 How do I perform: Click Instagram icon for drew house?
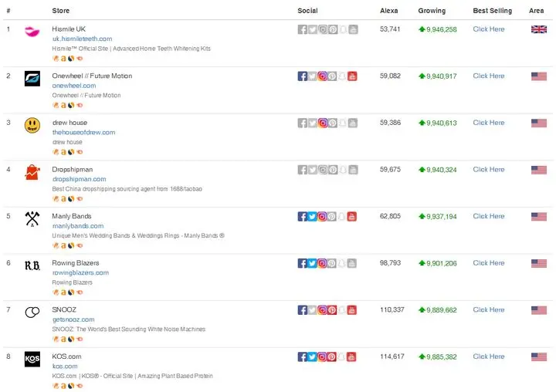[x=323, y=123]
